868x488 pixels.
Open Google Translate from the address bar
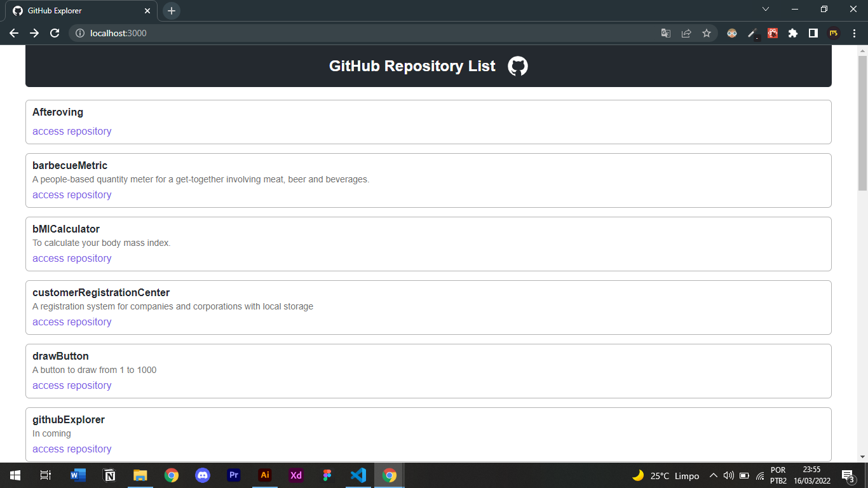coord(665,33)
